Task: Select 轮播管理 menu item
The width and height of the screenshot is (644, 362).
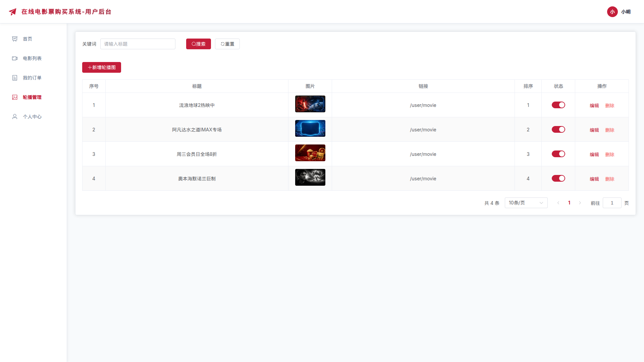Action: coord(34,97)
